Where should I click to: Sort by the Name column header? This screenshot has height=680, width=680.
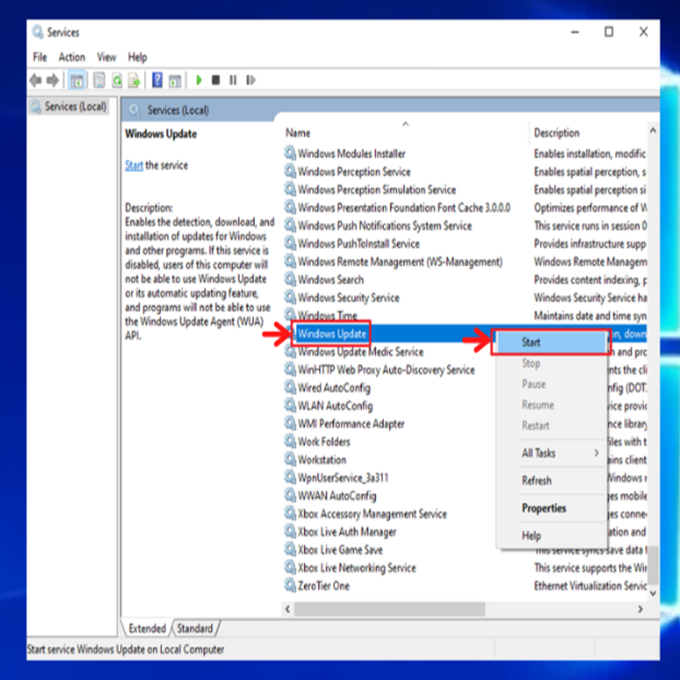(405, 133)
